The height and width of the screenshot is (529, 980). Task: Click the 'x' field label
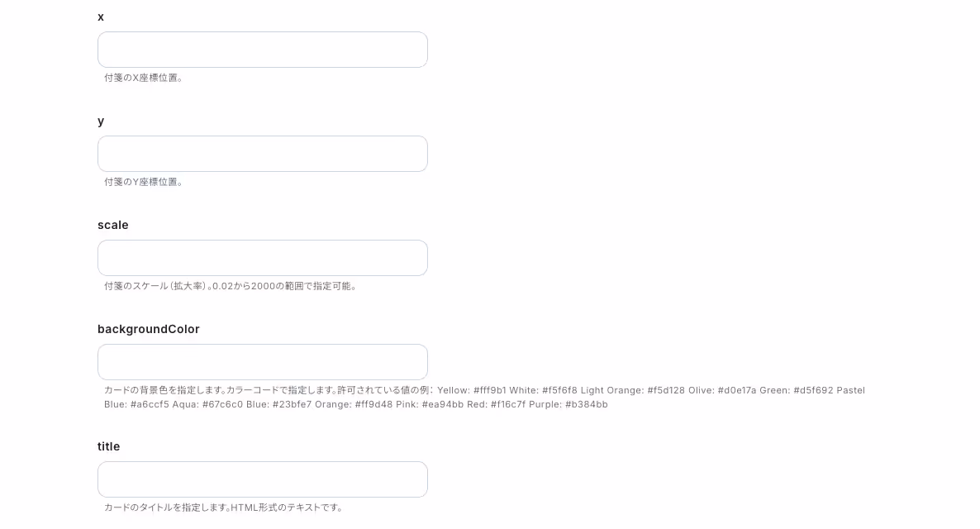pos(101,17)
